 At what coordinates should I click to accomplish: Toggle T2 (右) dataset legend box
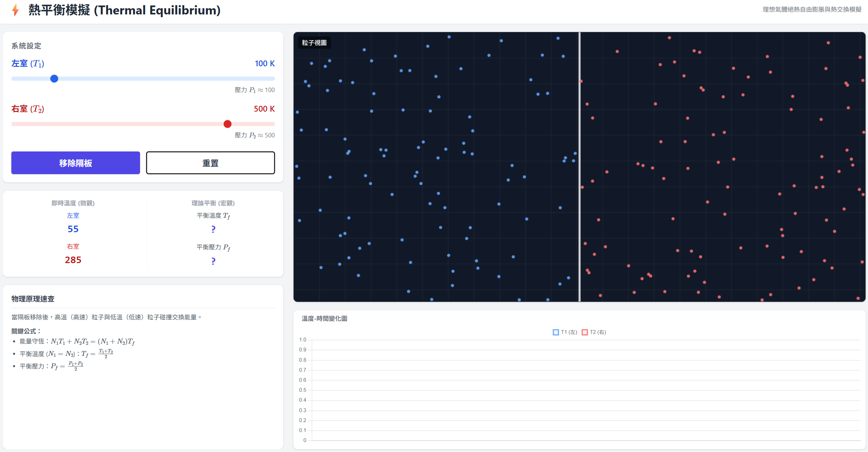coord(585,332)
